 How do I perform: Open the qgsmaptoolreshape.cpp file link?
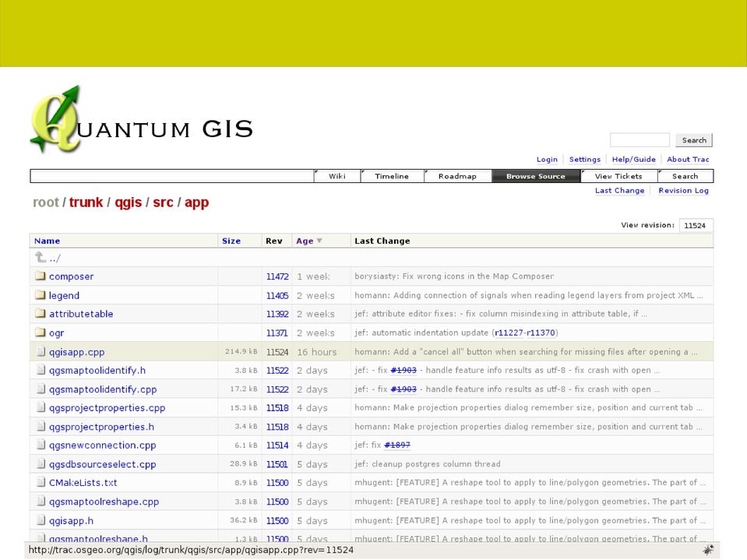tap(104, 502)
